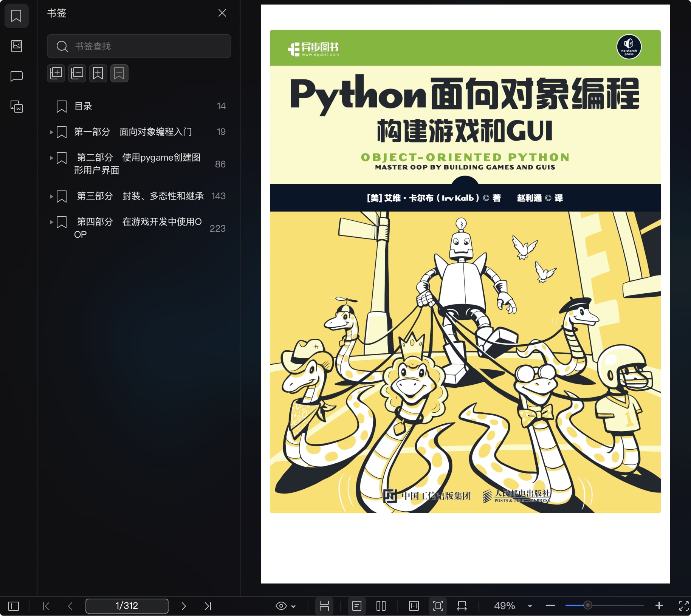Image resolution: width=691 pixels, height=616 pixels.
Task: Close the bookmarks panel
Action: [x=222, y=13]
